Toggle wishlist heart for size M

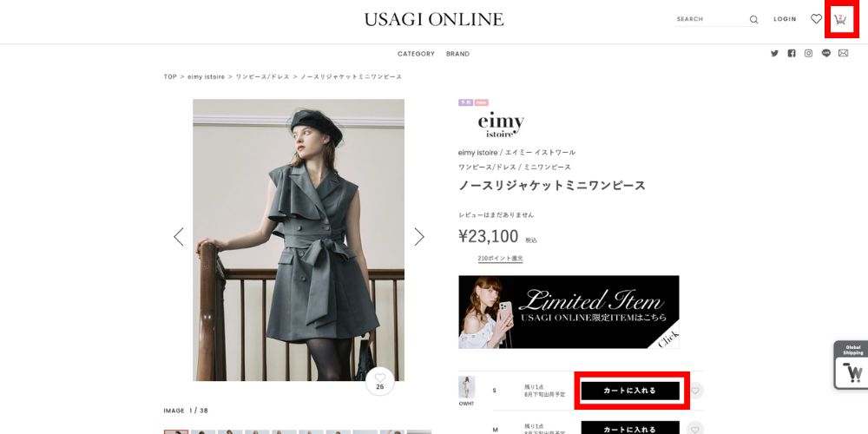pyautogui.click(x=696, y=429)
